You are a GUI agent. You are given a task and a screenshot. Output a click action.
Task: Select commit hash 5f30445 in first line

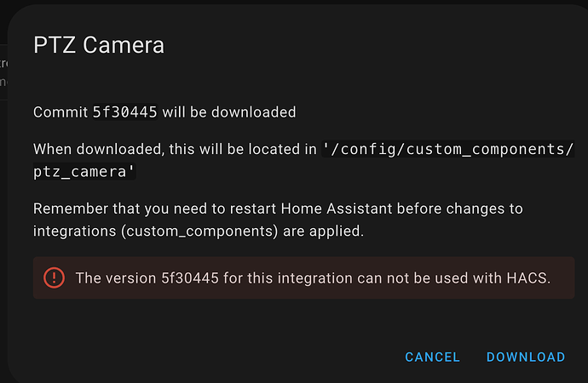pos(124,112)
